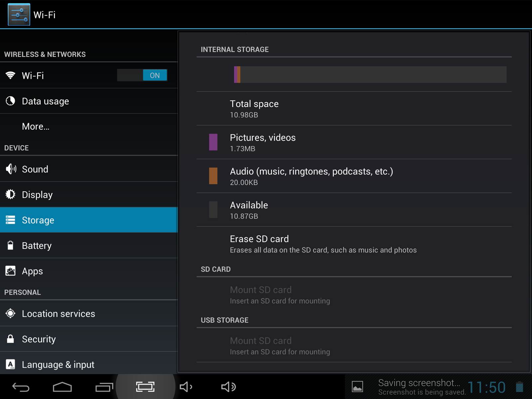The image size is (532, 399).
Task: Open the Wi-Fi settings
Action: [89, 75]
